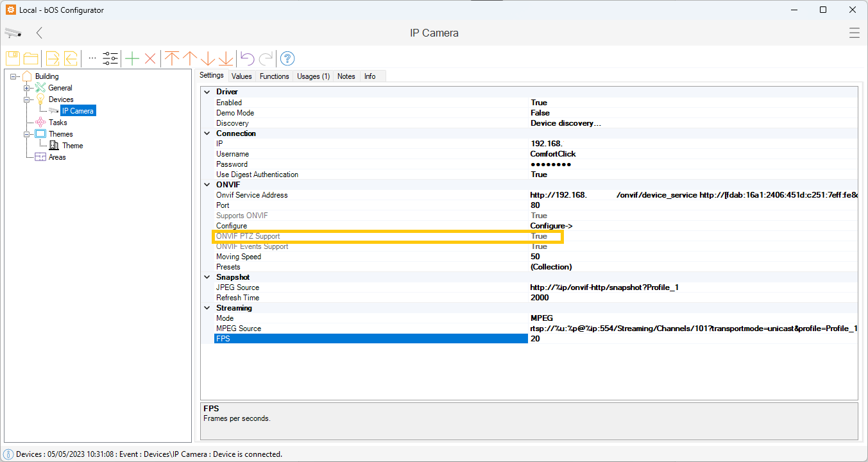The height and width of the screenshot is (462, 868).
Task: Click the Move down arrow icon
Action: coord(207,58)
